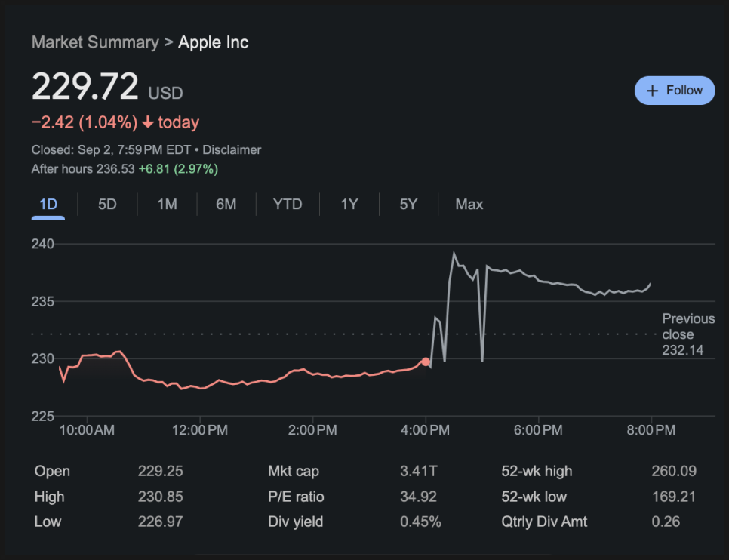Click the Mkt cap label

[294, 471]
